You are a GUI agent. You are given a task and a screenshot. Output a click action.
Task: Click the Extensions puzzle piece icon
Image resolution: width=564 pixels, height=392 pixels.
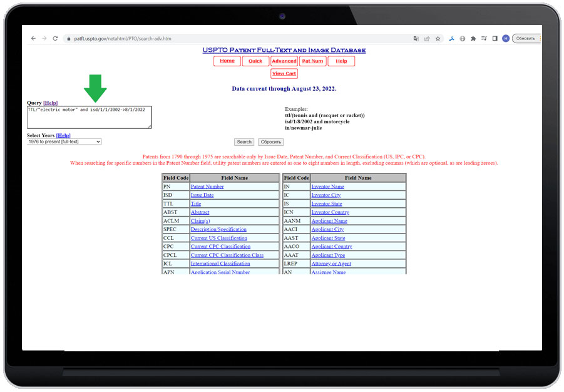(473, 38)
